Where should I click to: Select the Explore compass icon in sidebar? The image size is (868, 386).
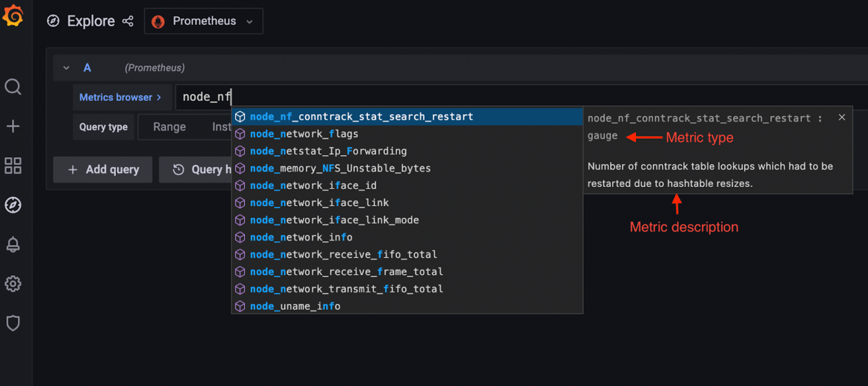13,205
